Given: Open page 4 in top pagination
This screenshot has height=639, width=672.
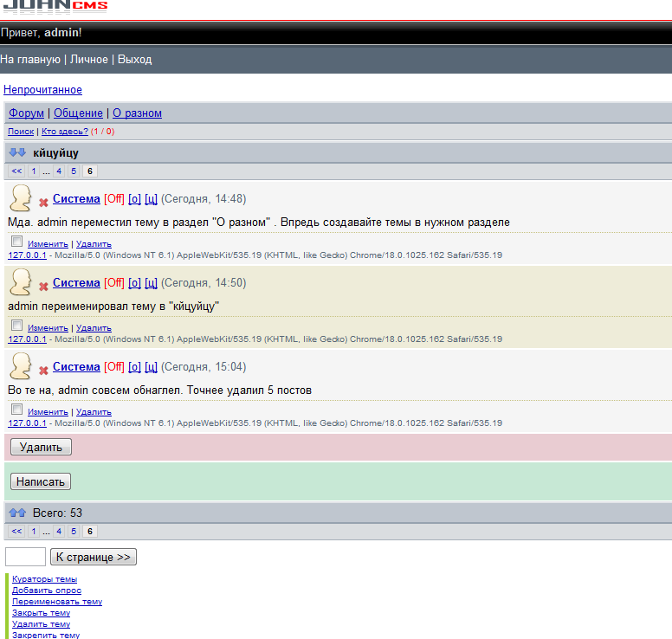Looking at the screenshot, I should pyautogui.click(x=59, y=171).
